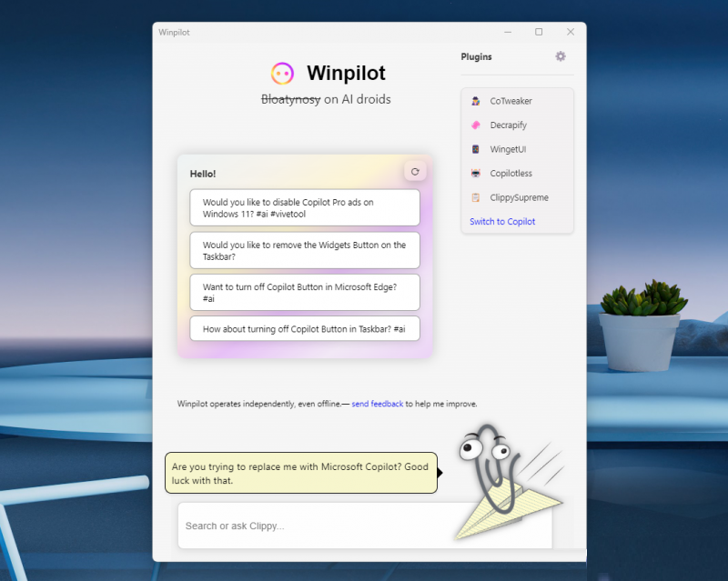Click the Winpilot smiley logo
The height and width of the screenshot is (581, 728).
click(x=282, y=73)
